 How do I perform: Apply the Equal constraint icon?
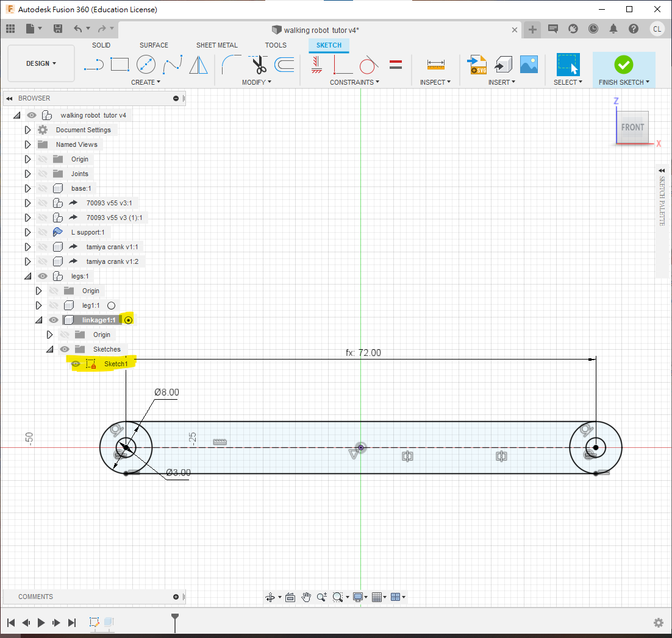coord(395,64)
